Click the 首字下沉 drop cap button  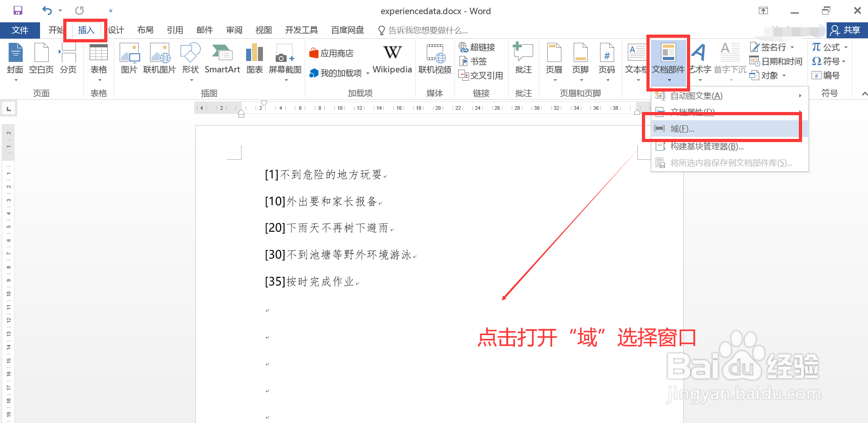point(730,62)
